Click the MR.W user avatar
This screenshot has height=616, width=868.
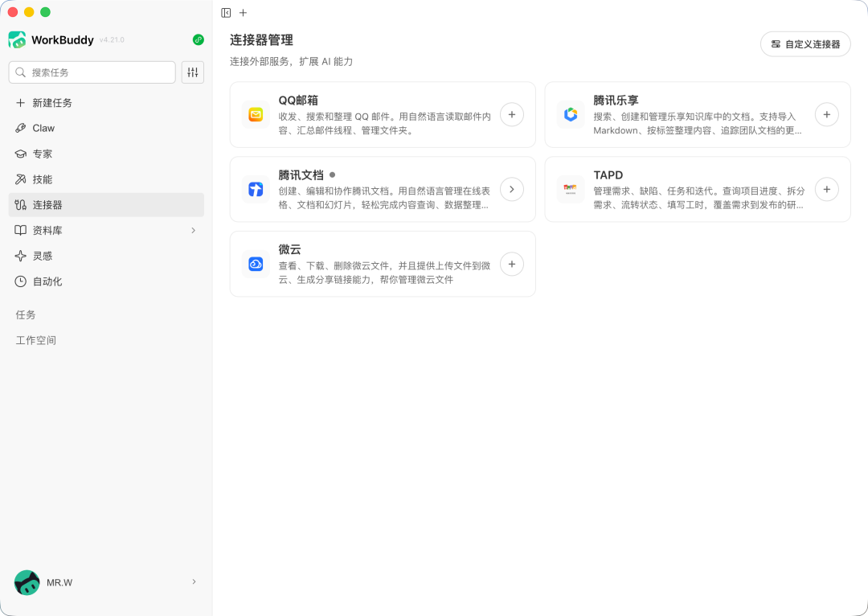(x=27, y=582)
